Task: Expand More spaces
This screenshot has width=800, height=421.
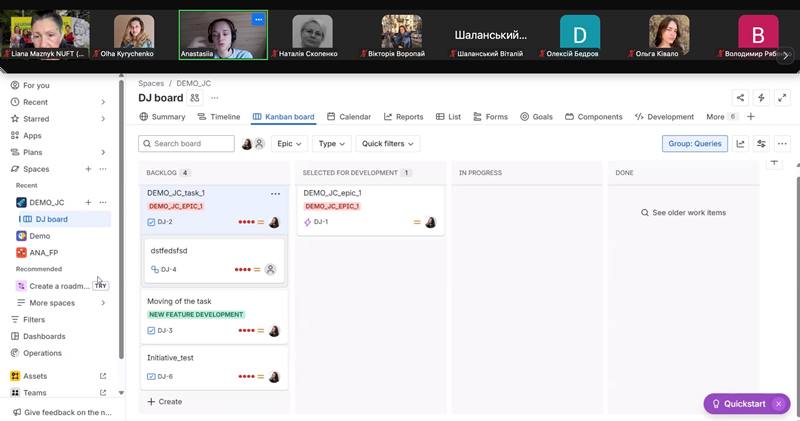Action: coord(103,303)
